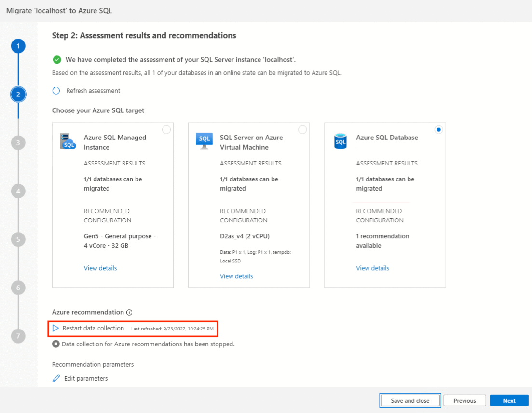This screenshot has width=532, height=413.
Task: Go to wizard step 1 circle
Action: 18,46
